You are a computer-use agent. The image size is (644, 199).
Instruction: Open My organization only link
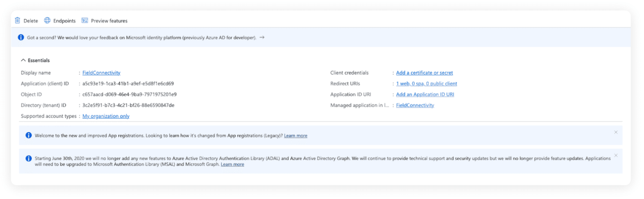[x=106, y=116]
